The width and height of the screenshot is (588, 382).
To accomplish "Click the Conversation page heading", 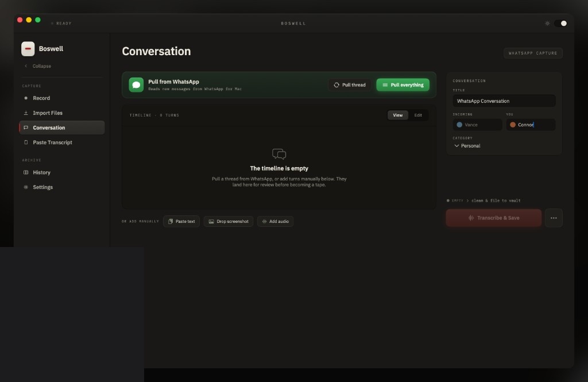I will tap(156, 51).
